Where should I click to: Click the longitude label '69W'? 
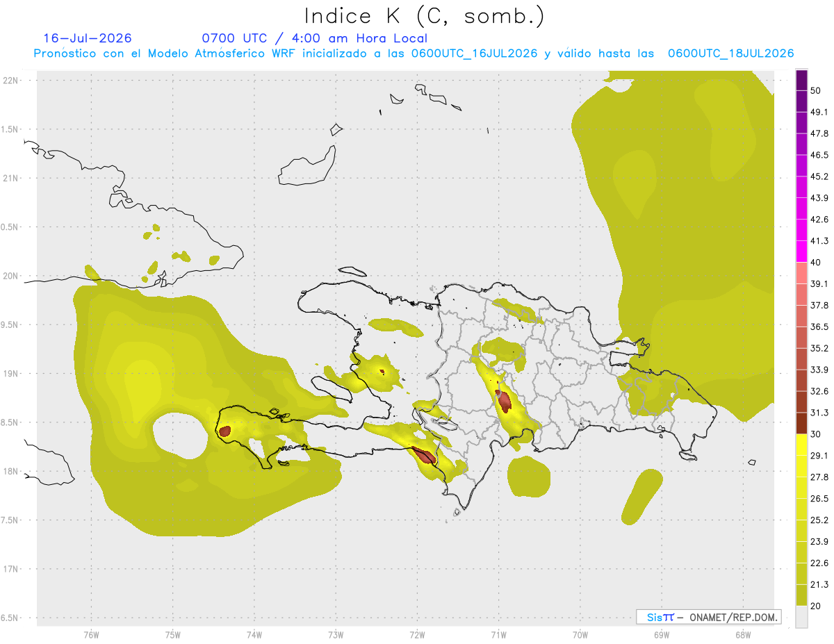click(x=662, y=635)
